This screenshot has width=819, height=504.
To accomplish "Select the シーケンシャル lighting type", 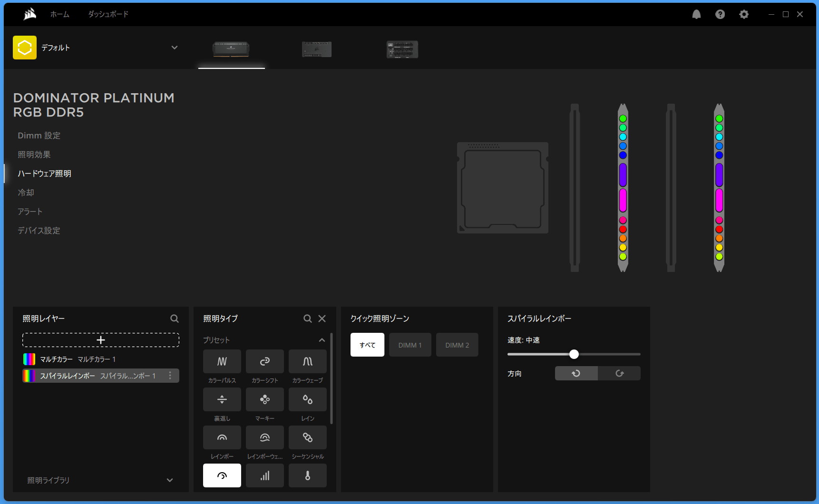I will pyautogui.click(x=308, y=437).
